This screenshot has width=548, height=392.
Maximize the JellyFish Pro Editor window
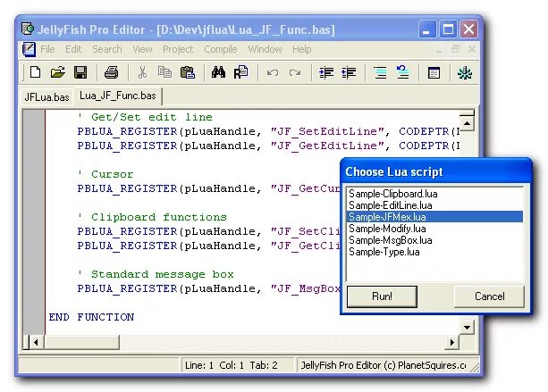(x=448, y=29)
